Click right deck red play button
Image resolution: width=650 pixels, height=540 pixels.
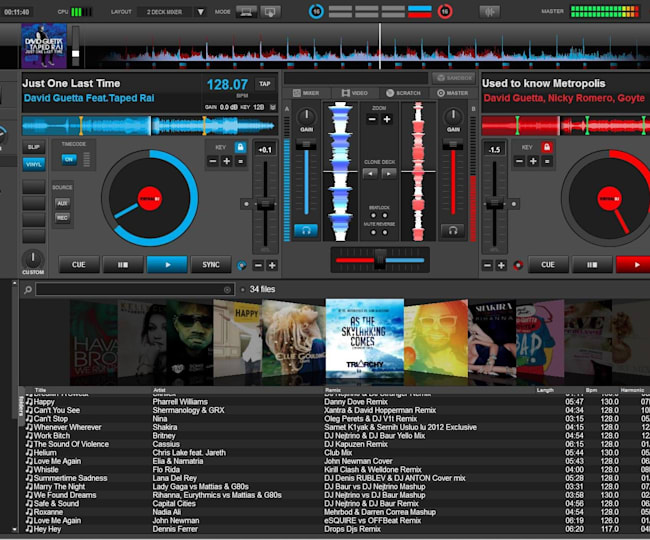(633, 264)
